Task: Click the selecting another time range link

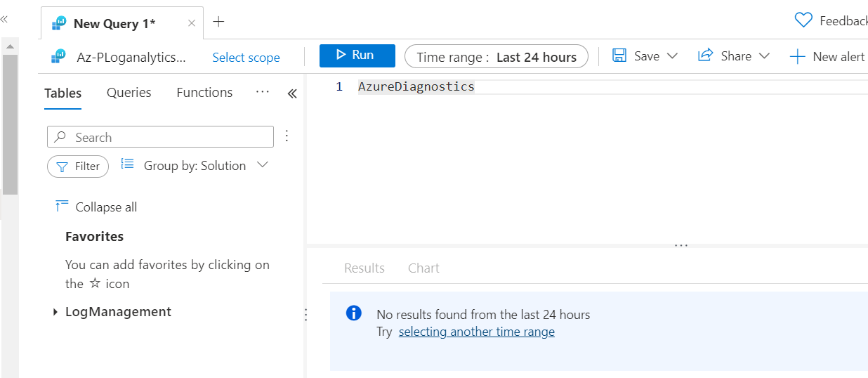Action: 477,332
